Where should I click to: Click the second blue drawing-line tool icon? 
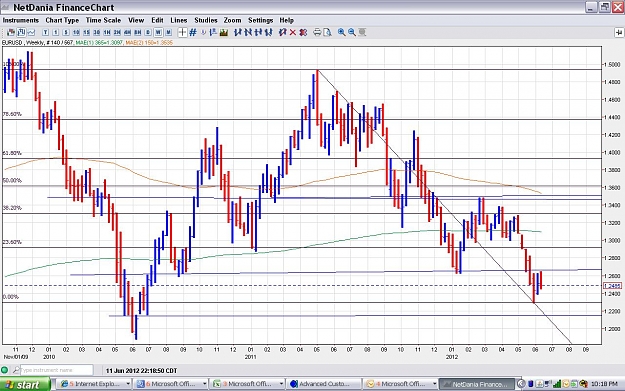coord(248,32)
